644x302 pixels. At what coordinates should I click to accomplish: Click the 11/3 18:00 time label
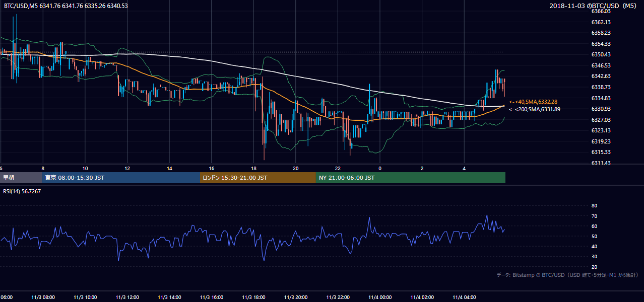(x=253, y=297)
